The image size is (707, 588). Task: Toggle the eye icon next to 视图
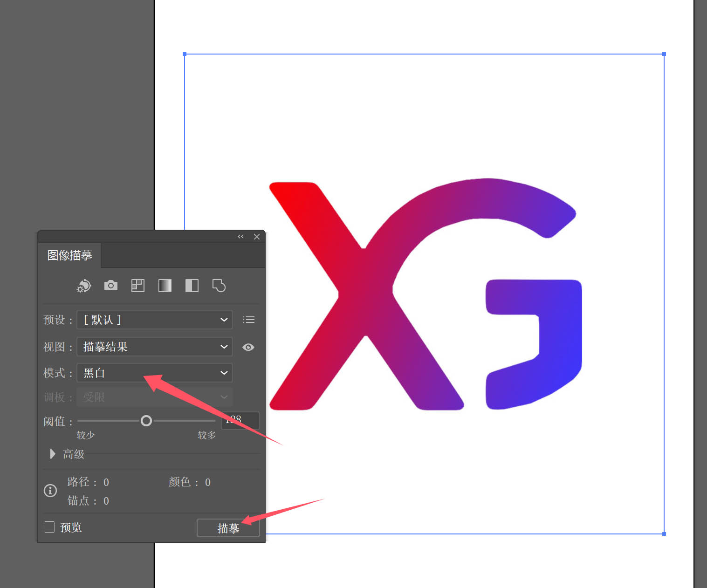coord(248,347)
